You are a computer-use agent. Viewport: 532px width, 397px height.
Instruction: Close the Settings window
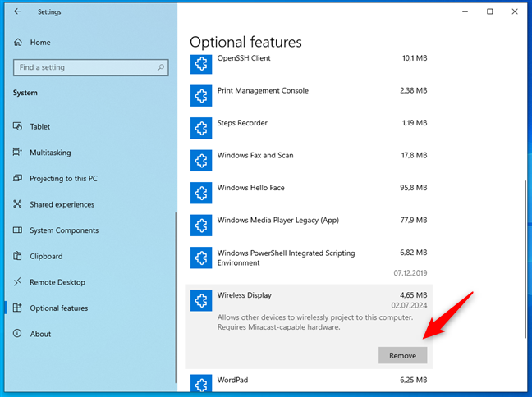coord(515,11)
